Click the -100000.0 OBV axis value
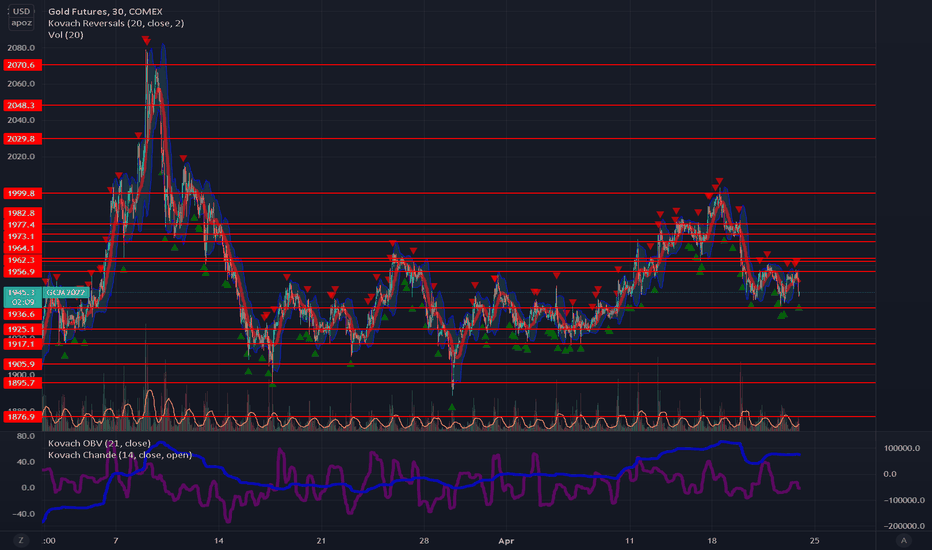 click(x=903, y=500)
